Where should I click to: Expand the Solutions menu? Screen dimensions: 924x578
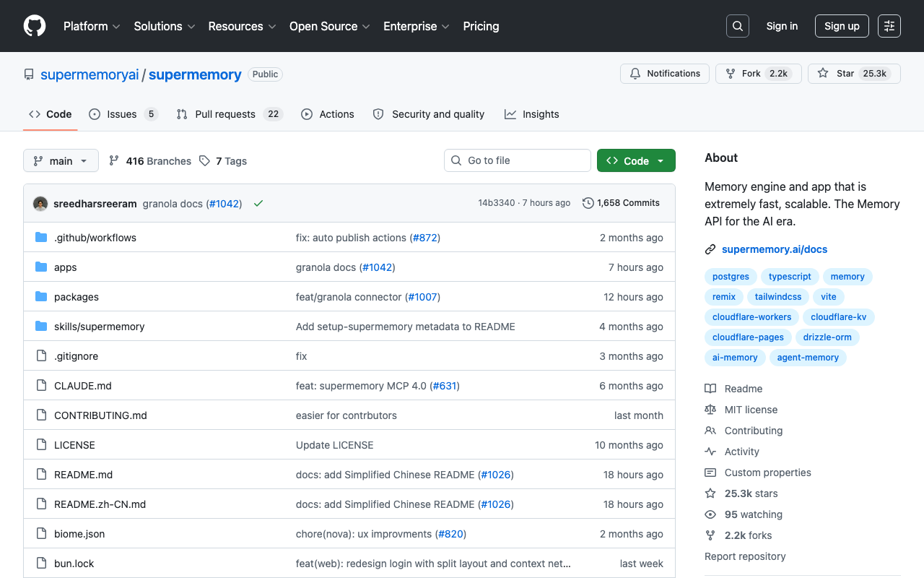coord(165,26)
